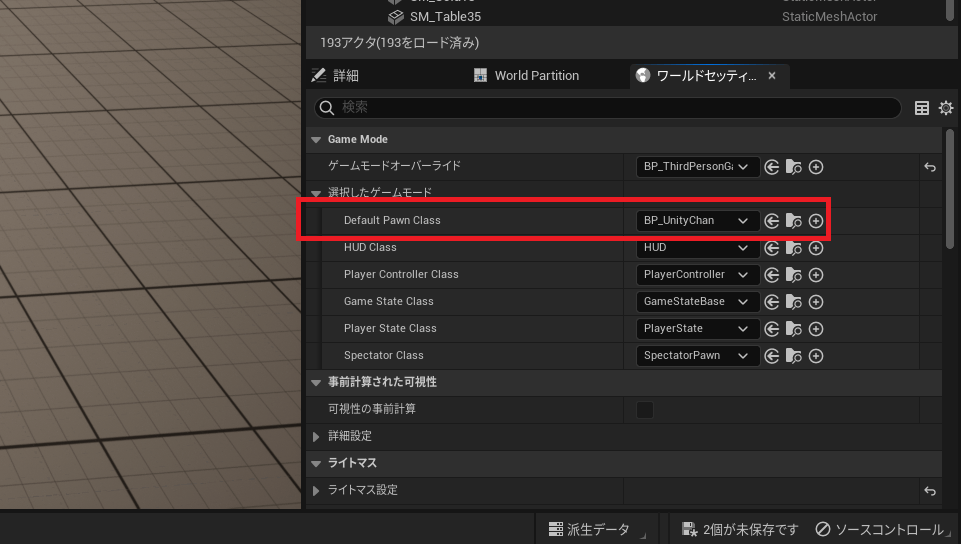Screen dimensions: 961x544
Task: Switch to 詳細 tab
Action: pos(335,75)
